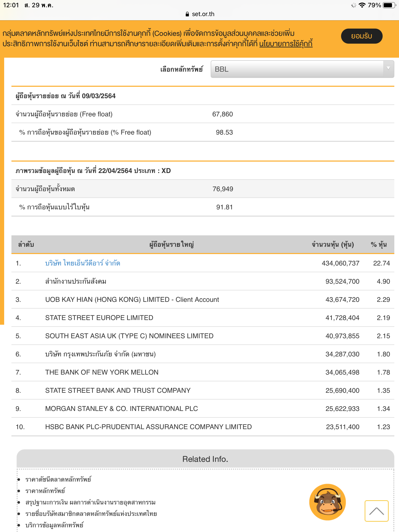The height and width of the screenshot is (532, 399).
Task: Accept cookies with the ยอมรับ button
Action: (362, 36)
